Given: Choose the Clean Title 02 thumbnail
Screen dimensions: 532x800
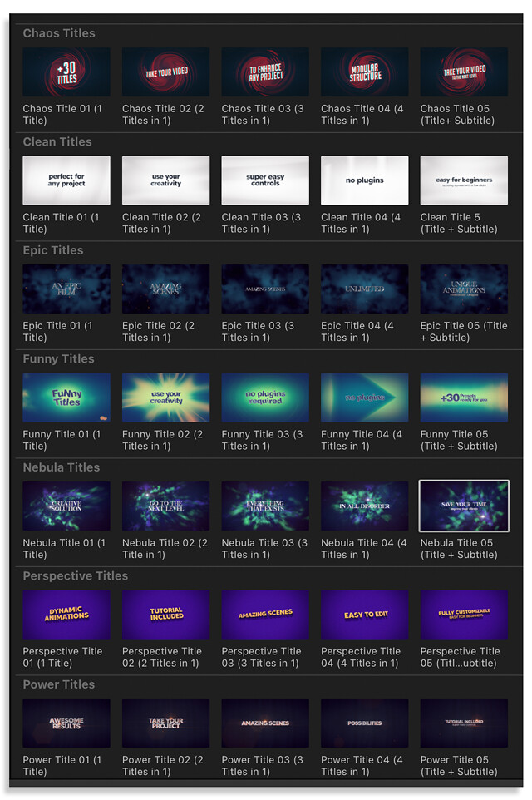Looking at the screenshot, I should [165, 180].
